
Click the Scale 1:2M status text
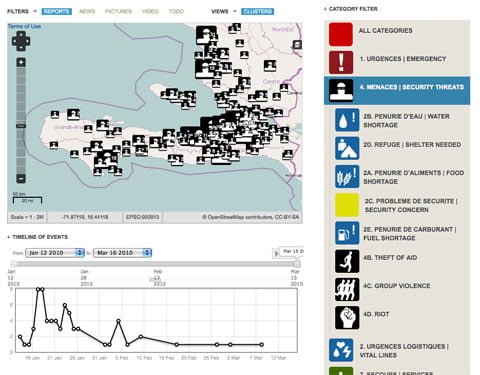pos(27,217)
